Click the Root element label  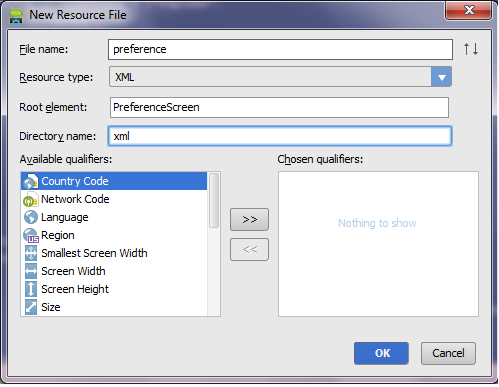pos(53,107)
